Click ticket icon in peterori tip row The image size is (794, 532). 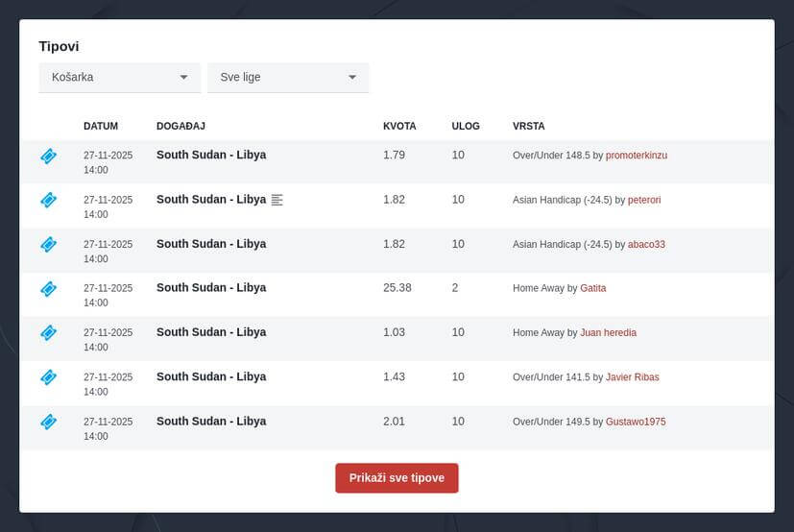click(x=48, y=200)
